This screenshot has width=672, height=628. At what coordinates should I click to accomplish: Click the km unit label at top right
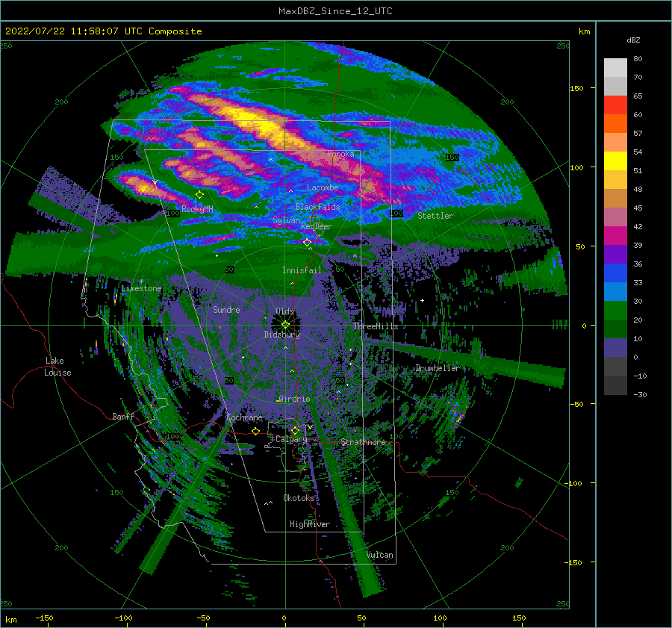pyautogui.click(x=584, y=31)
